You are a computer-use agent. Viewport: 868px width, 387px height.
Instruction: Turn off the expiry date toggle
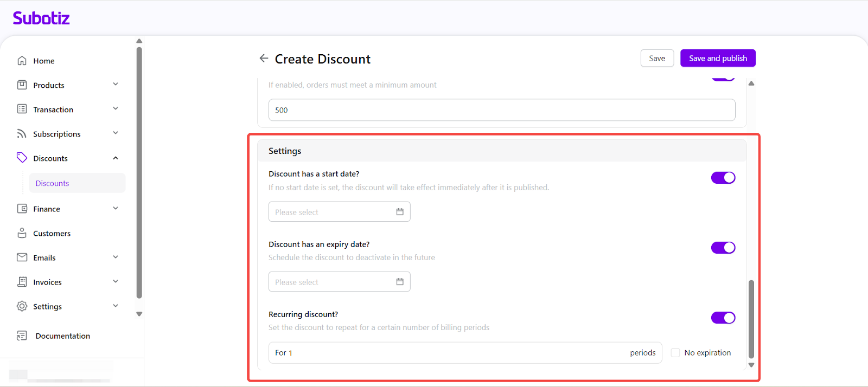coord(723,248)
